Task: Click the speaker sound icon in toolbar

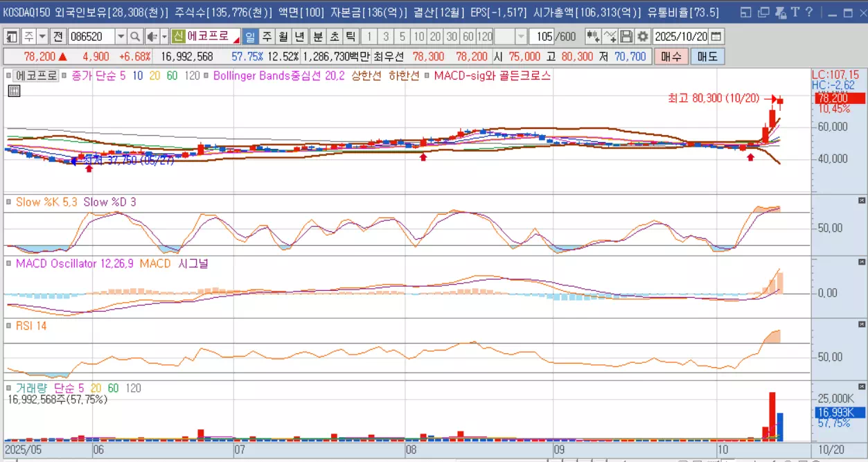Action: coord(152,37)
